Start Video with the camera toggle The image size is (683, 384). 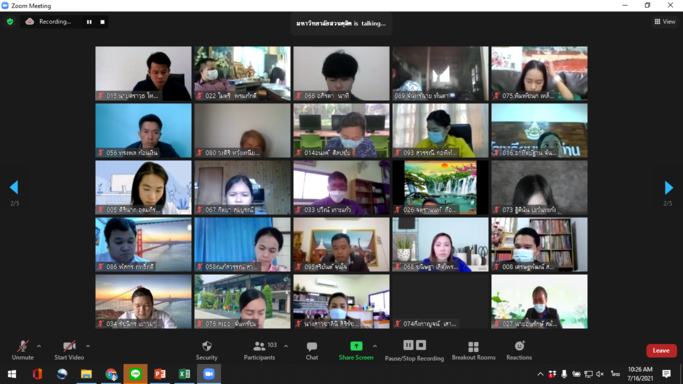(x=69, y=350)
